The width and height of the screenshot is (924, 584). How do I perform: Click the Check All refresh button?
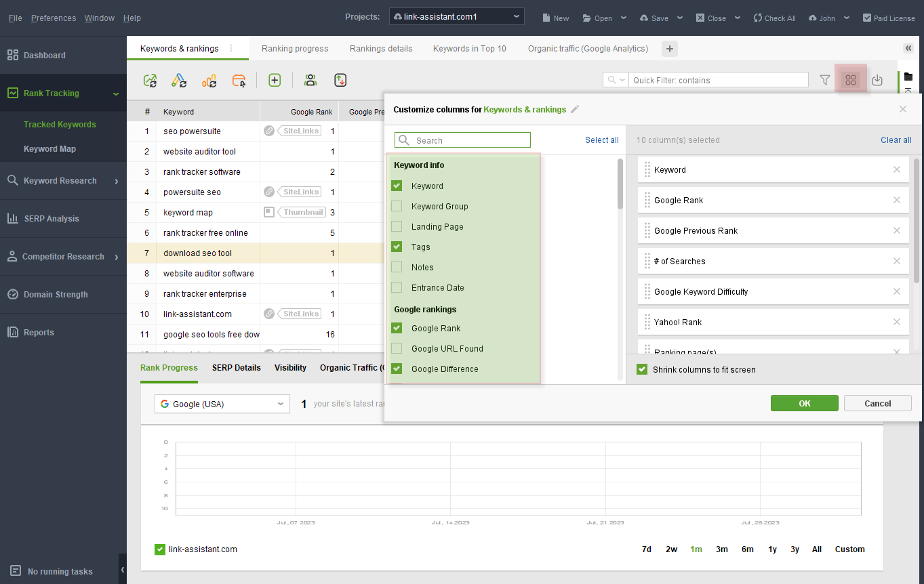click(774, 18)
